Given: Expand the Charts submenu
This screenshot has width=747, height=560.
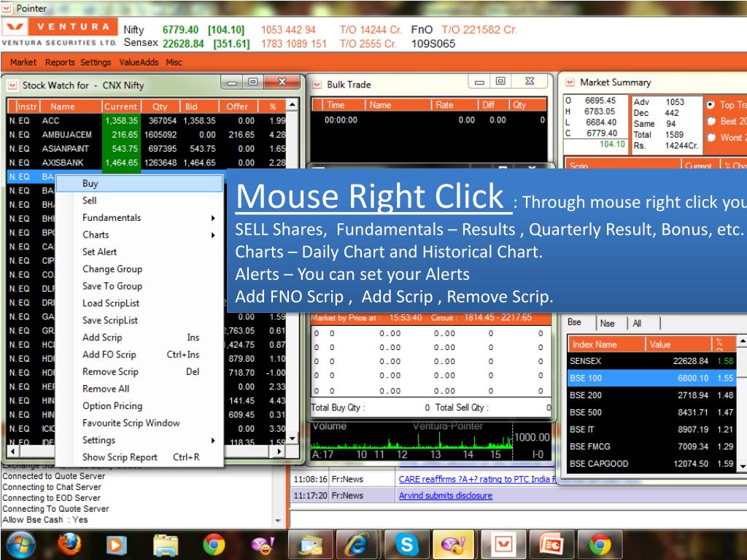Looking at the screenshot, I should (x=139, y=235).
